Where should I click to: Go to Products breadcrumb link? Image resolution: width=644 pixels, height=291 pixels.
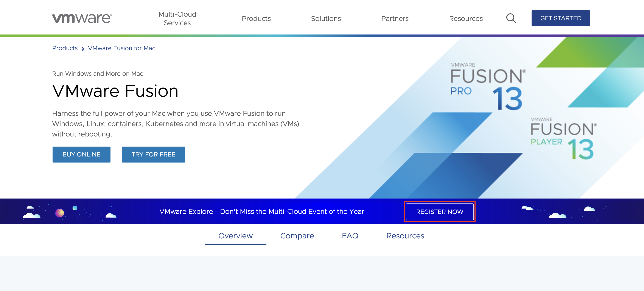pos(65,48)
